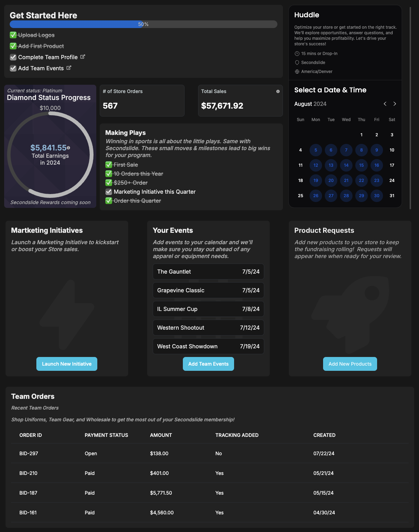This screenshot has width=419, height=532.
Task: Open the Complete Team Profile link
Action: pyautogui.click(x=48, y=57)
